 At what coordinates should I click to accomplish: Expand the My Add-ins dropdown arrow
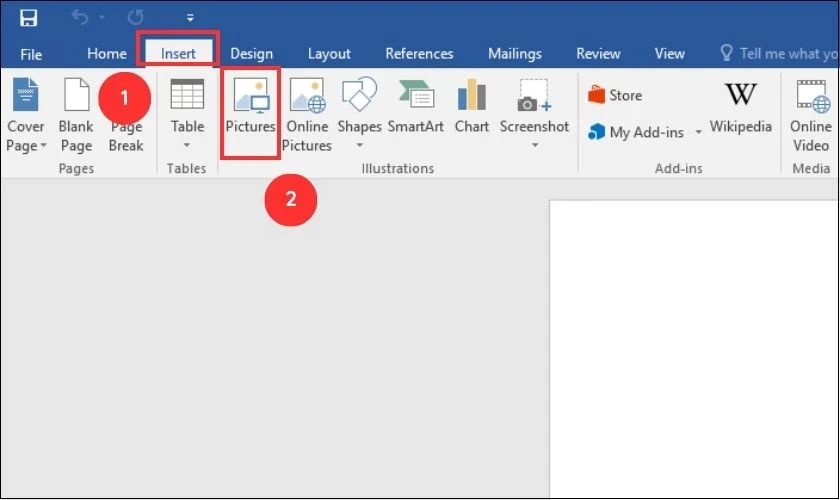[698, 133]
